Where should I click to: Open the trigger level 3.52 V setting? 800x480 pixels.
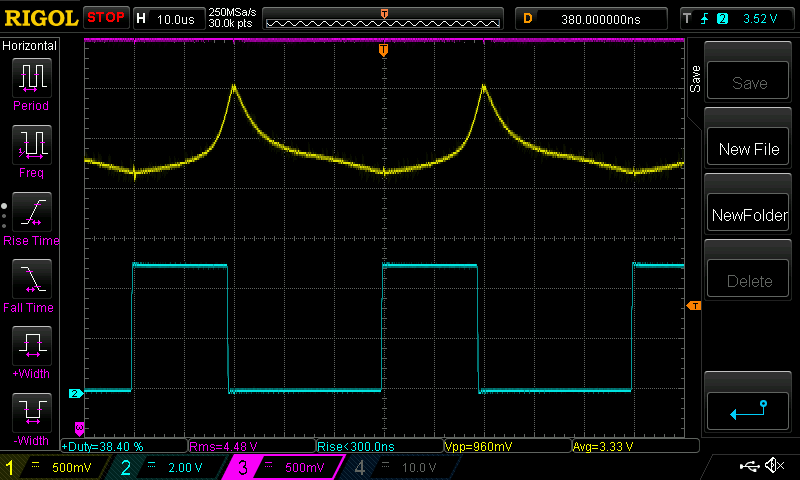tap(736, 18)
